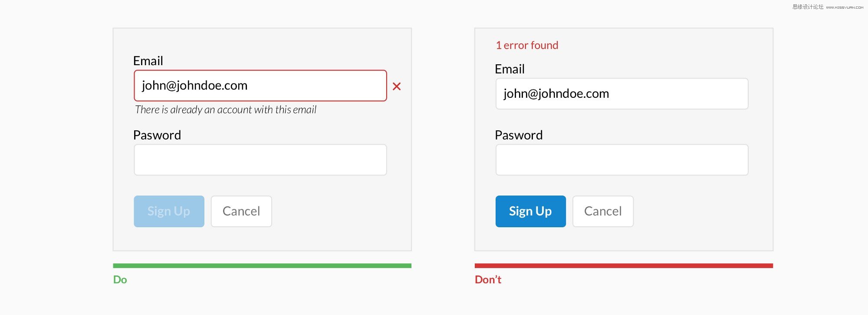Click the red X error icon beside email
The image size is (868, 315).
tap(397, 86)
